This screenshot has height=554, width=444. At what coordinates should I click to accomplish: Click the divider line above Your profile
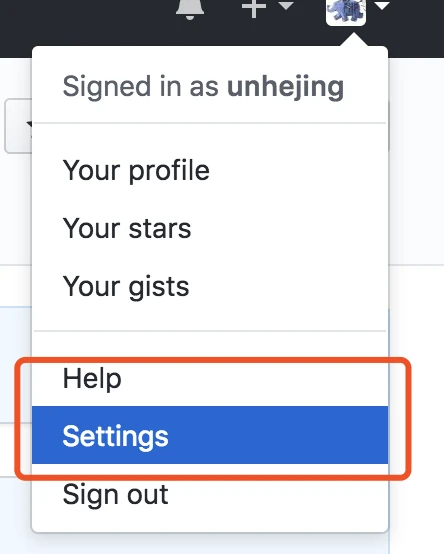point(210,123)
